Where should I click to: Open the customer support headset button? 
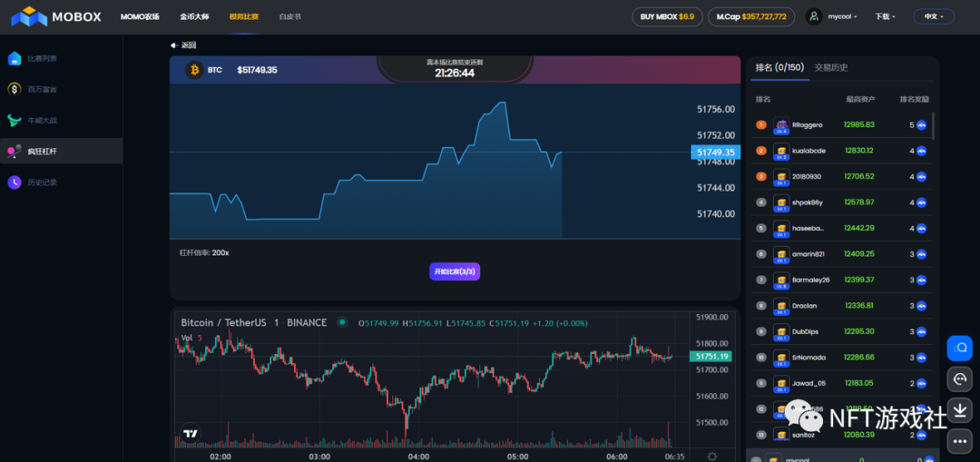[959, 378]
